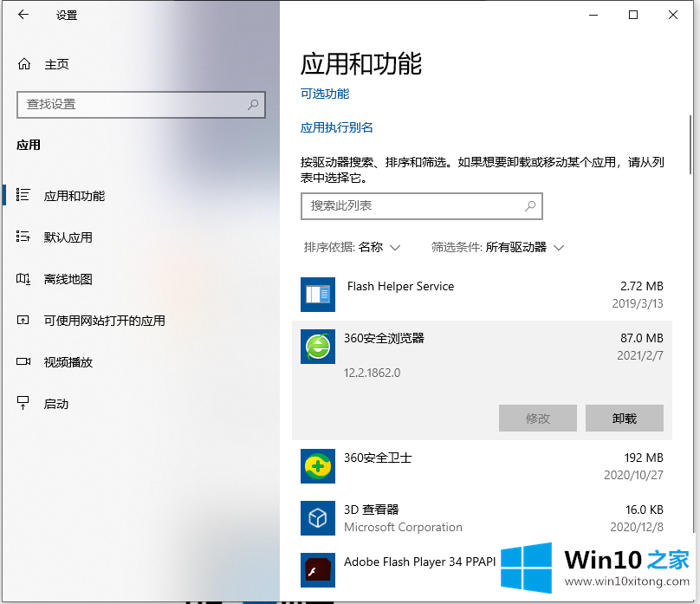
Task: Open the 可选功能 link
Action: click(325, 94)
